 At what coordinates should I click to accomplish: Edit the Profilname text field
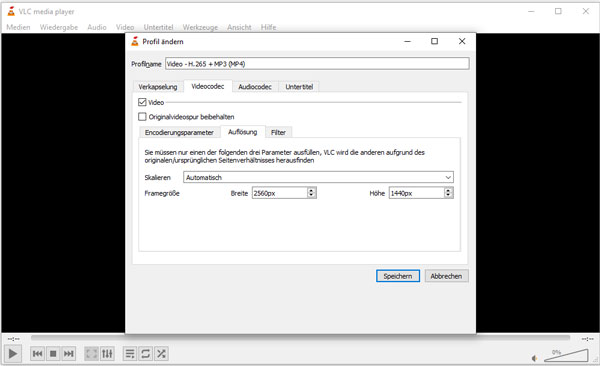317,64
